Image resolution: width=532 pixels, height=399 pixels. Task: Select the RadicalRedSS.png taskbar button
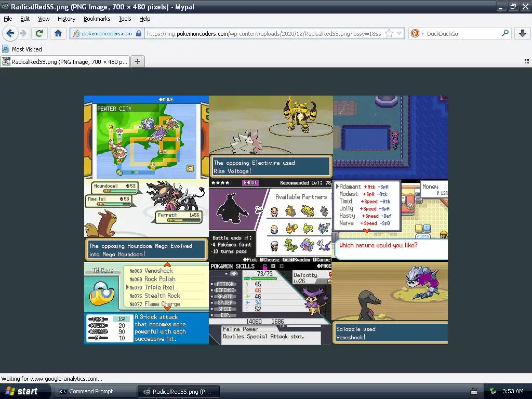pyautogui.click(x=179, y=392)
